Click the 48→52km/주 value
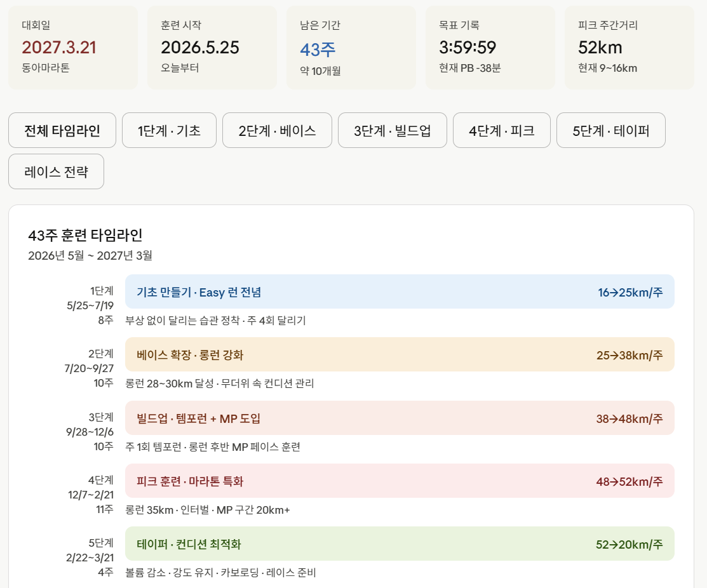 [x=630, y=481]
